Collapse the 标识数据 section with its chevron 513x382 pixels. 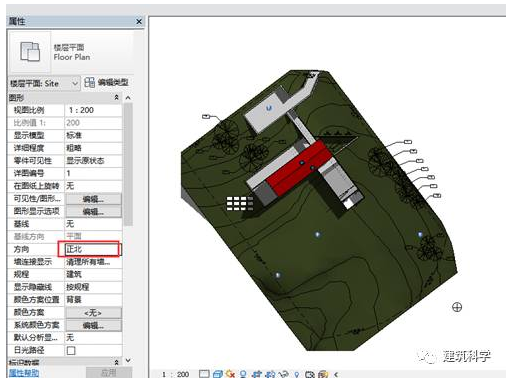116,362
